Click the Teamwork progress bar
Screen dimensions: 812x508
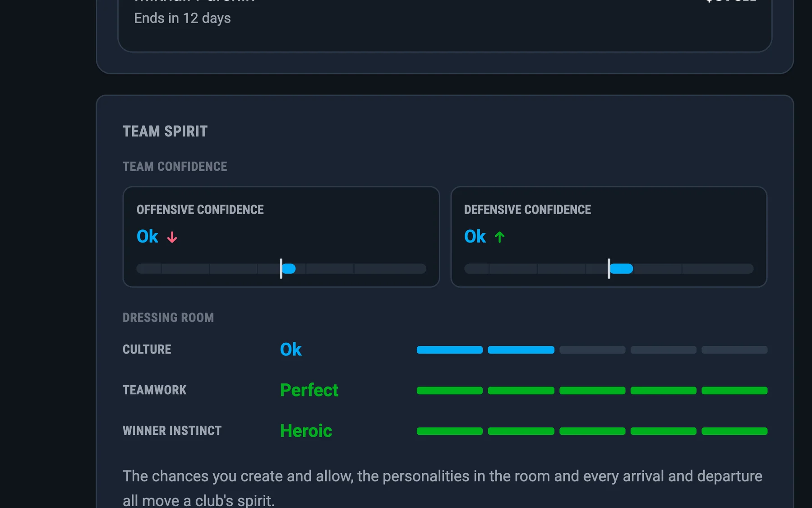[x=592, y=391]
